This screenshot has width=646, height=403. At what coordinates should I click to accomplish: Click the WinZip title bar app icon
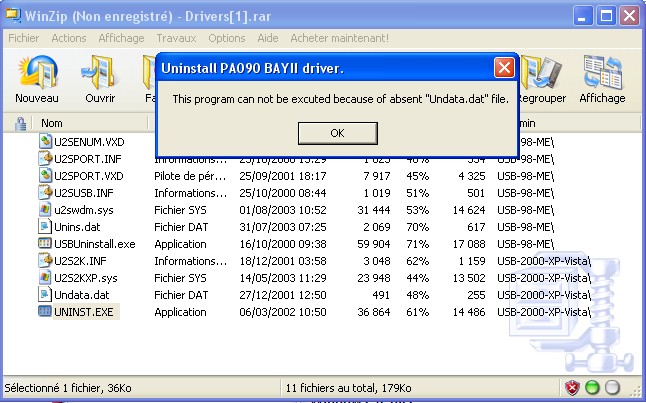tap(14, 15)
